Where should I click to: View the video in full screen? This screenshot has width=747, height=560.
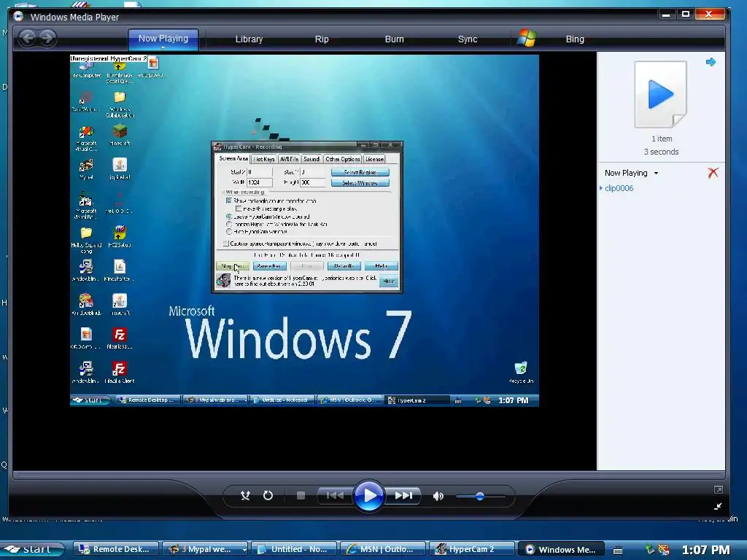point(718,489)
